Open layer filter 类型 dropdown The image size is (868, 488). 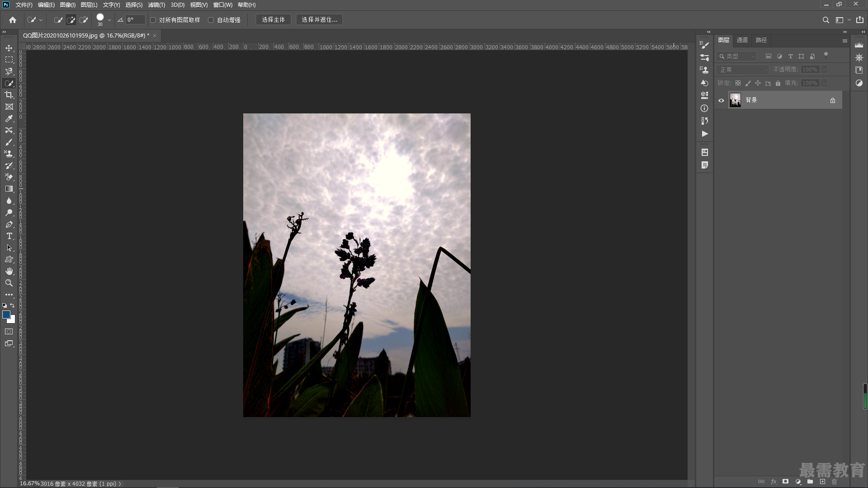coord(737,56)
